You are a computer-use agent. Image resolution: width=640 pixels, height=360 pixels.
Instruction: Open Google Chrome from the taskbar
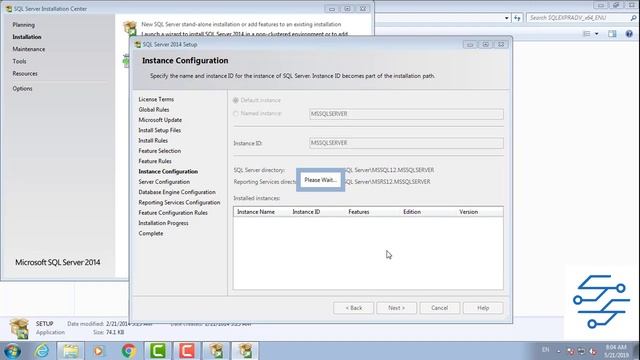(x=129, y=351)
